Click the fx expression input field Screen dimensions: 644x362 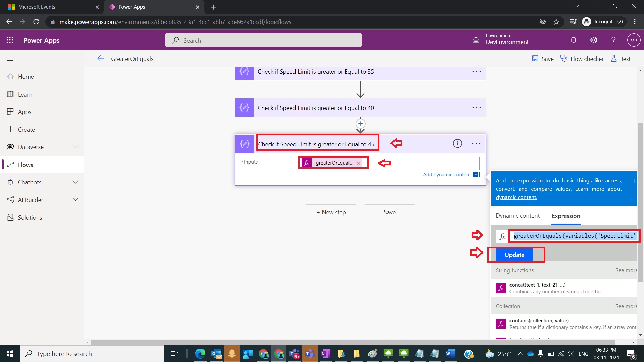pyautogui.click(x=574, y=236)
